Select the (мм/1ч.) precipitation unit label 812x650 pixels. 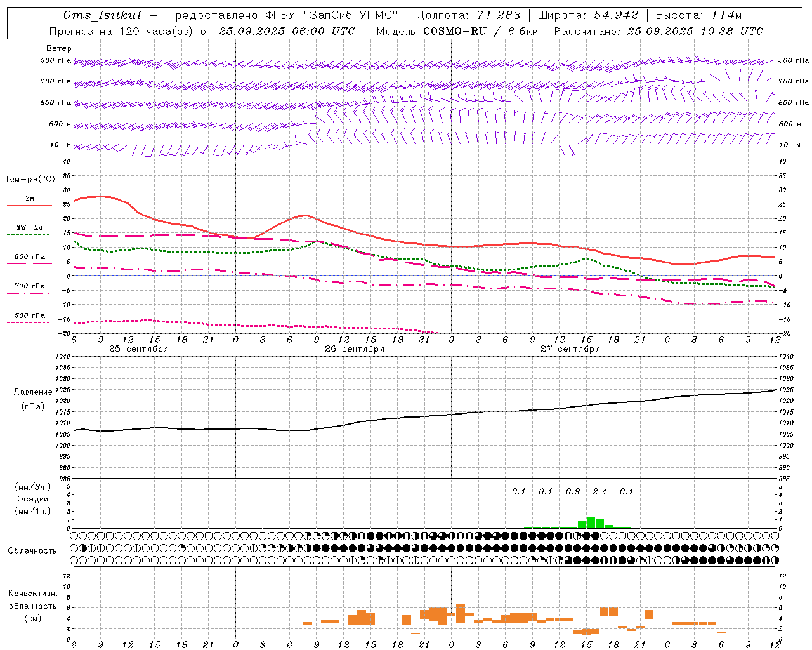coord(33,511)
